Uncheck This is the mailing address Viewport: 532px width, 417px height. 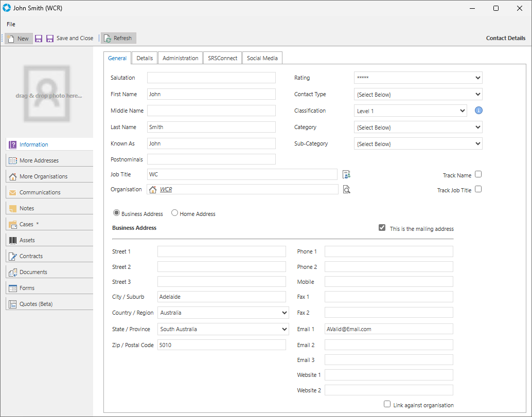pyautogui.click(x=382, y=228)
